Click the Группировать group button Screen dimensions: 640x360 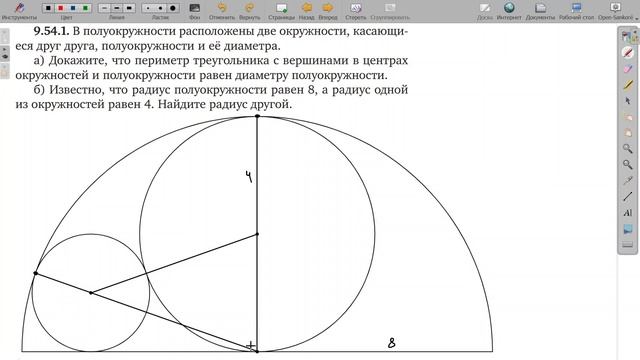[x=390, y=11]
